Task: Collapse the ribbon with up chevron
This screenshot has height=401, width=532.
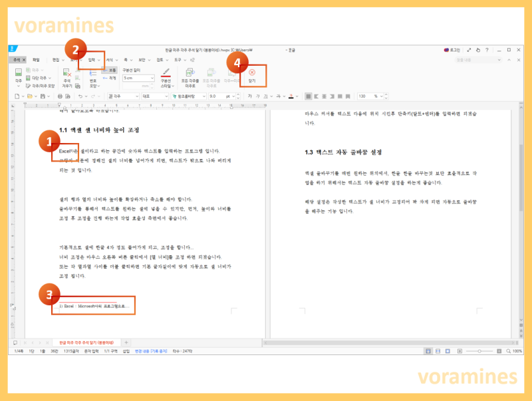Action: click(509, 60)
